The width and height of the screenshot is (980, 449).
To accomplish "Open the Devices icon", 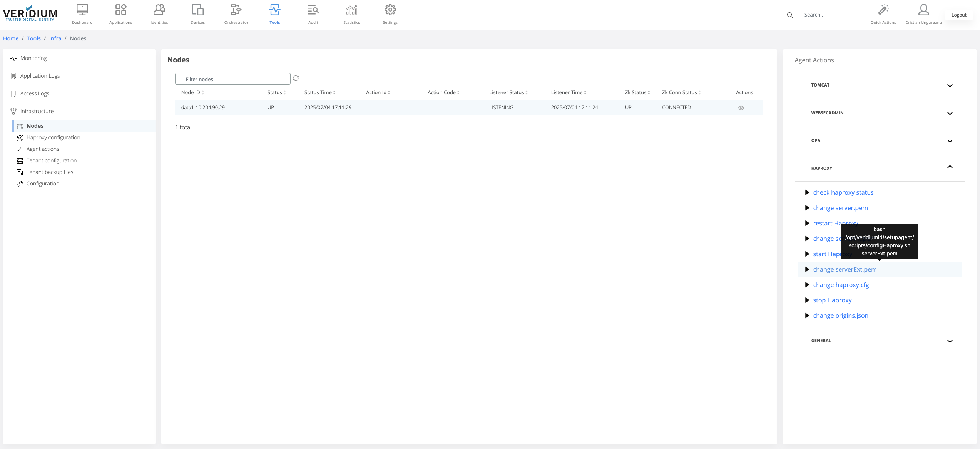I will click(197, 10).
